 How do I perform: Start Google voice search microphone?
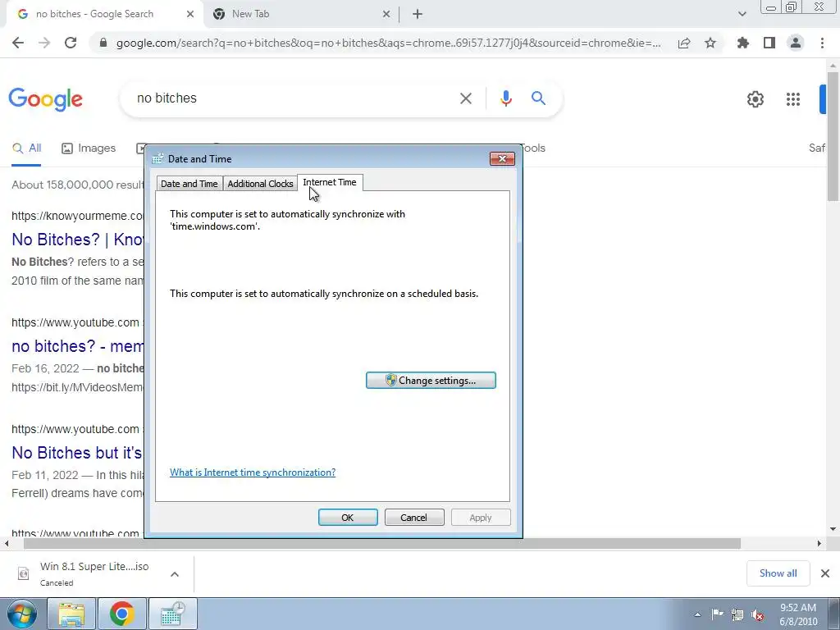505,98
